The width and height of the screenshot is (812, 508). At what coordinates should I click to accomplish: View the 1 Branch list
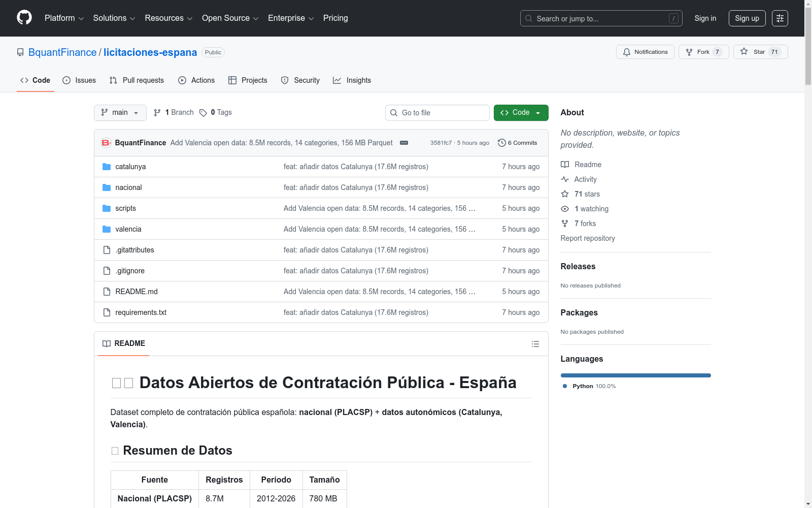(x=174, y=112)
